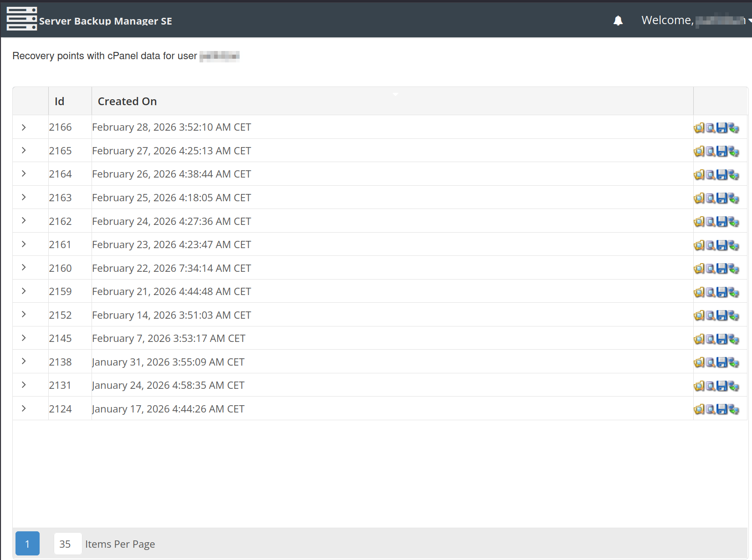Open the Welcome user dropdown menu
Screen dimensions: 752x560
[695, 20]
